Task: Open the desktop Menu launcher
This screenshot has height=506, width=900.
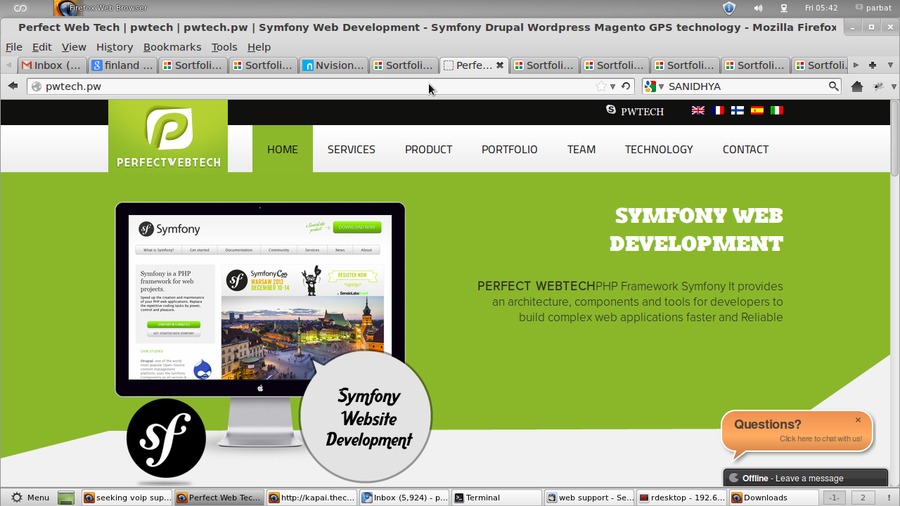Action: (x=30, y=497)
